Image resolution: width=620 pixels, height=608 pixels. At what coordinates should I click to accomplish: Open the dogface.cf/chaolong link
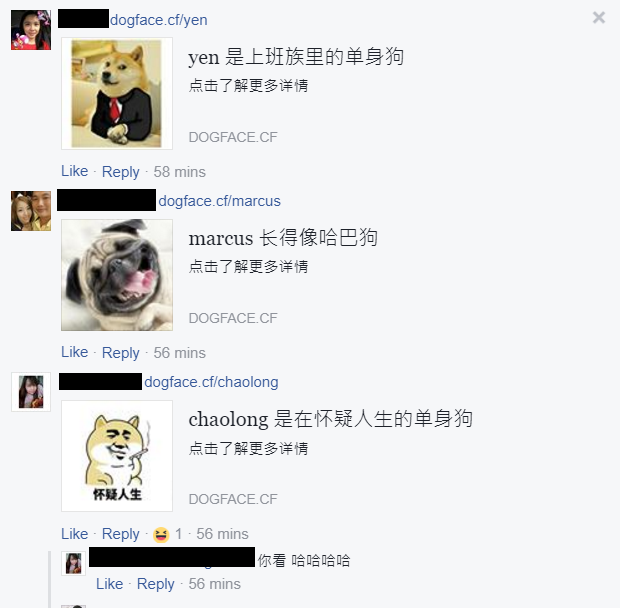point(211,382)
